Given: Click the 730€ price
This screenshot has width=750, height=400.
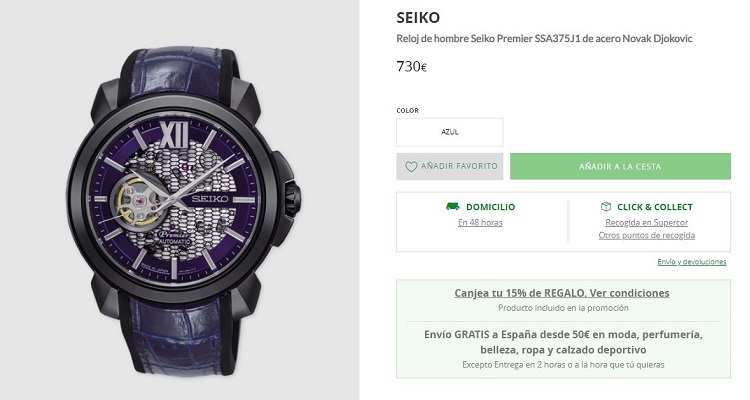Looking at the screenshot, I should 412,67.
